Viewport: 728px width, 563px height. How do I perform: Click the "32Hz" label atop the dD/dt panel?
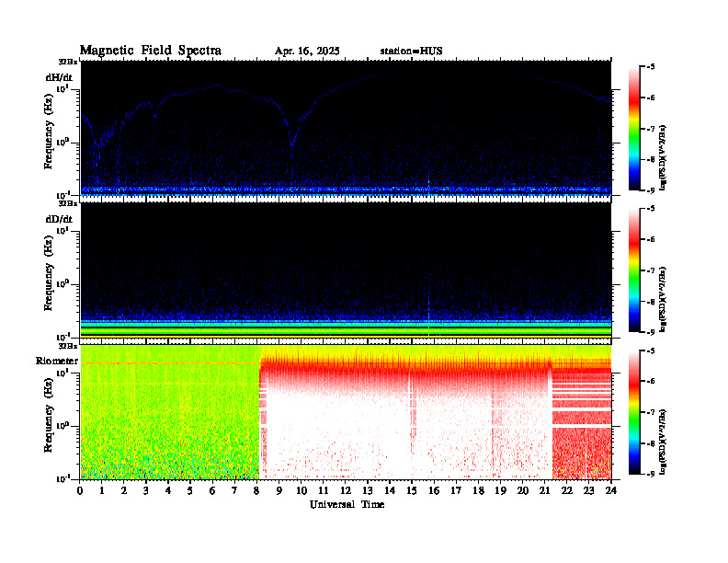[68, 203]
